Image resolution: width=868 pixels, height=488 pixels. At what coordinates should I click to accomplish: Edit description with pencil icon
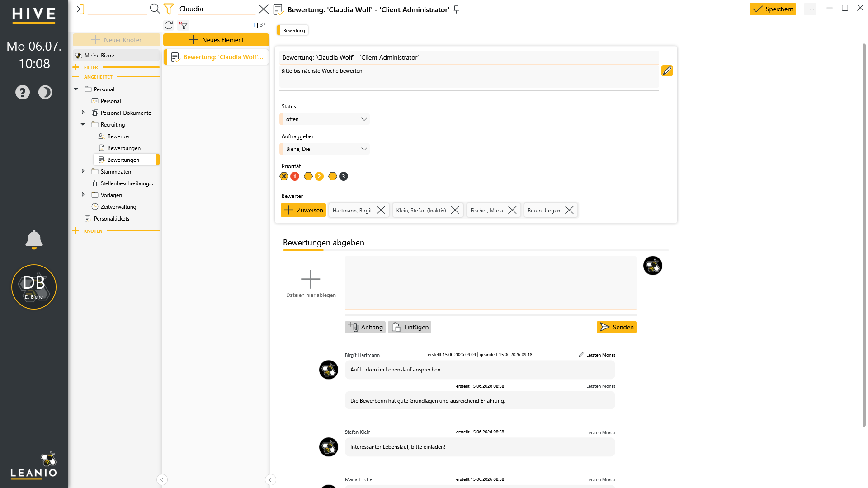pos(667,71)
